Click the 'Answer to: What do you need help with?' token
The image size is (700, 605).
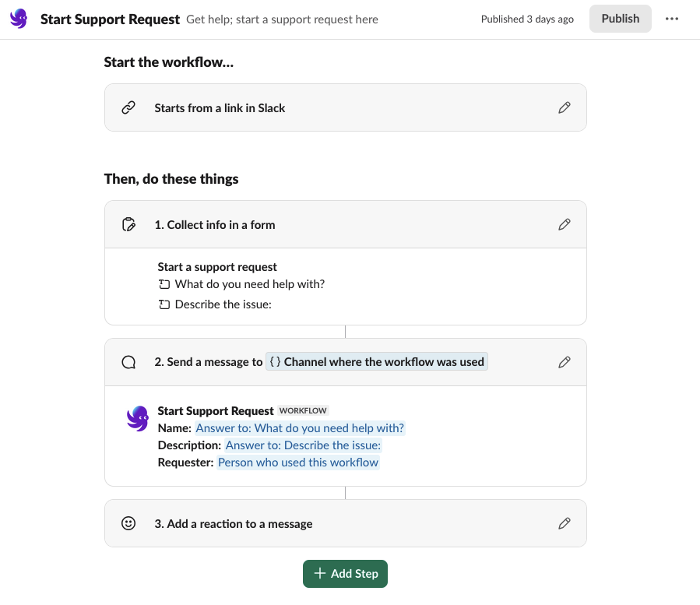tap(300, 428)
